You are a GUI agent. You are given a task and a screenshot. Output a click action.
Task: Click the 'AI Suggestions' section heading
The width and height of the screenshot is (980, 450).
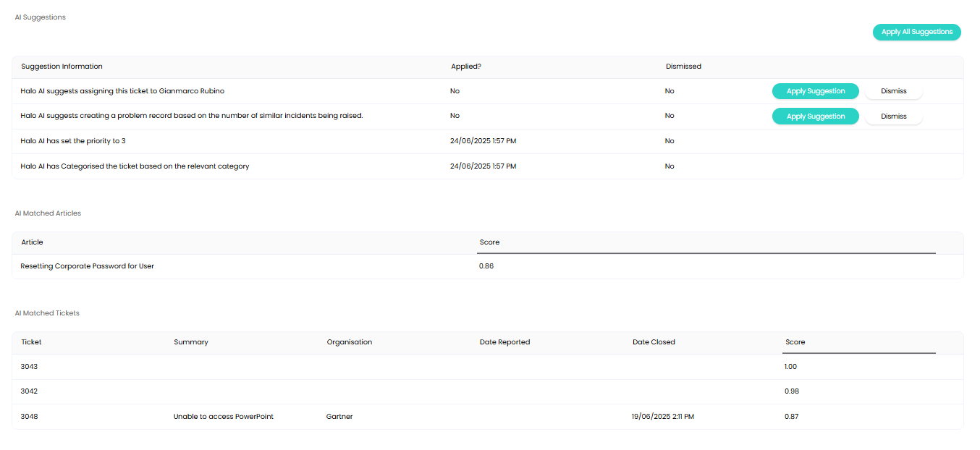pyautogui.click(x=41, y=17)
